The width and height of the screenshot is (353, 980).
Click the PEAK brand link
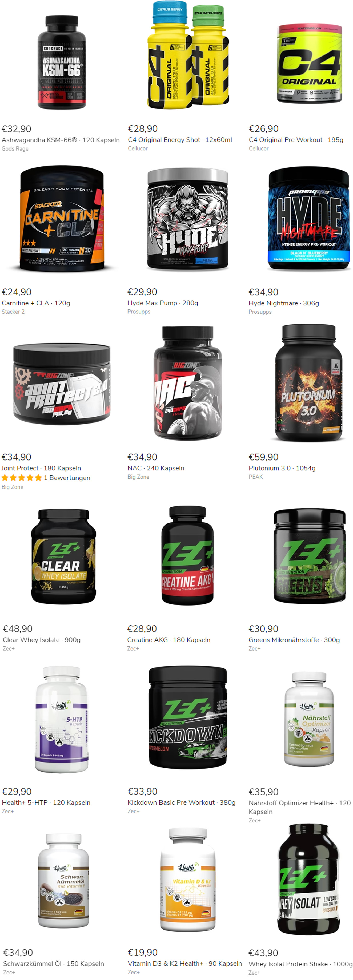256,477
